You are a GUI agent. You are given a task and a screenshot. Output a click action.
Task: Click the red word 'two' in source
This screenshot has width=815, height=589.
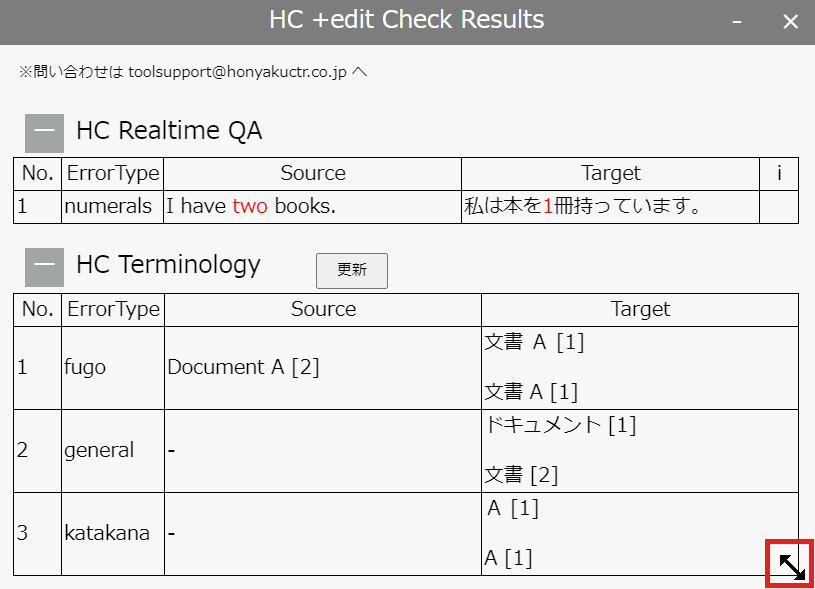click(x=250, y=207)
